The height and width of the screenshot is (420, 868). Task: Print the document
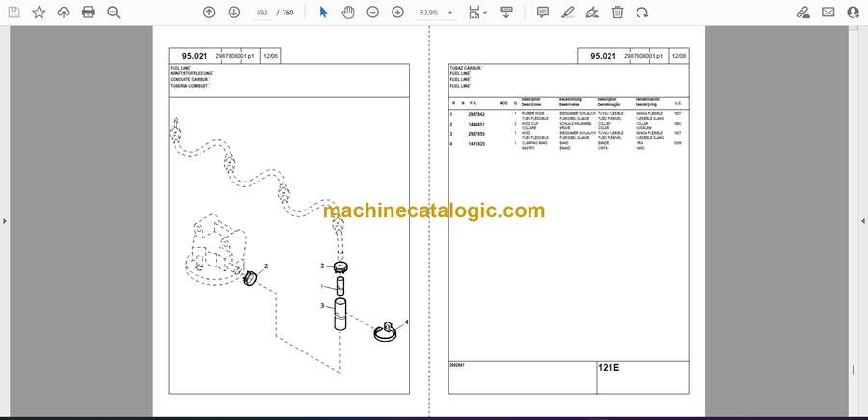pos(88,13)
